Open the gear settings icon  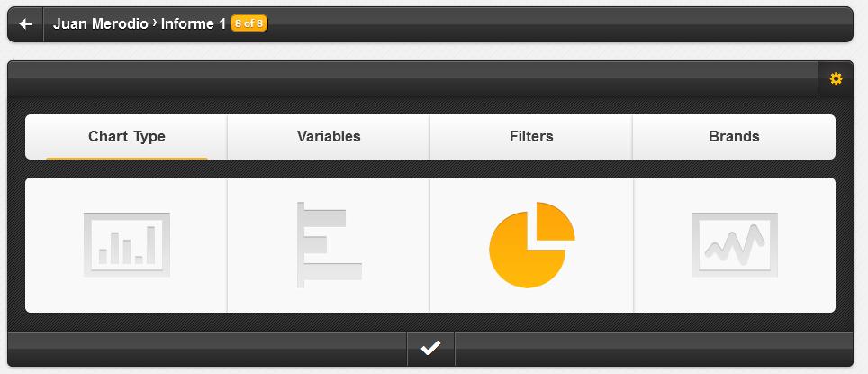point(836,78)
